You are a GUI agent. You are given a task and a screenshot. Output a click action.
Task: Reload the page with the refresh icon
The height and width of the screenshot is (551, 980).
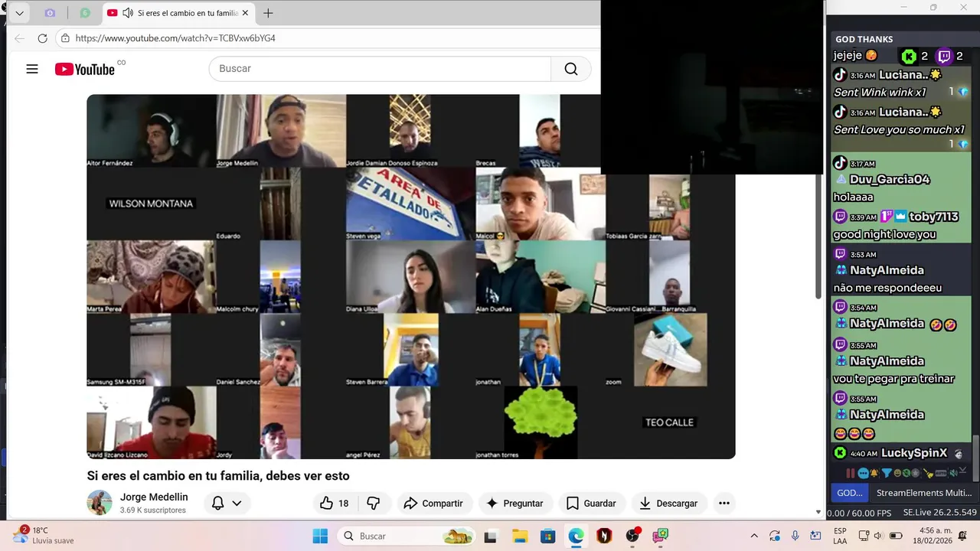click(x=43, y=38)
